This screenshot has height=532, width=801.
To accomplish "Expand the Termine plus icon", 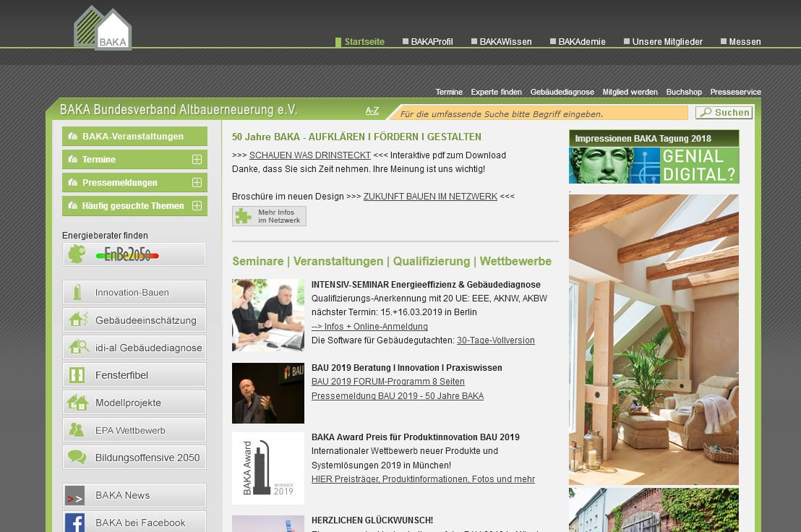I will tap(197, 159).
